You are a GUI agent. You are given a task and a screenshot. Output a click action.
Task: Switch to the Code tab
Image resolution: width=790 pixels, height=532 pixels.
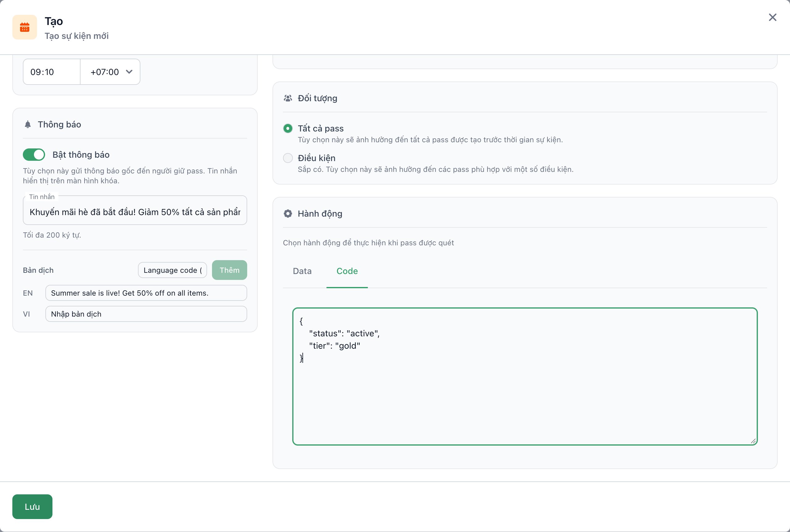pos(347,271)
